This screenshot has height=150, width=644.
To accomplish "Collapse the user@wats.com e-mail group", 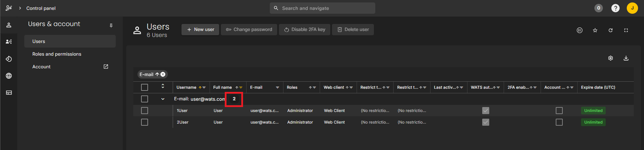I will point(163,99).
